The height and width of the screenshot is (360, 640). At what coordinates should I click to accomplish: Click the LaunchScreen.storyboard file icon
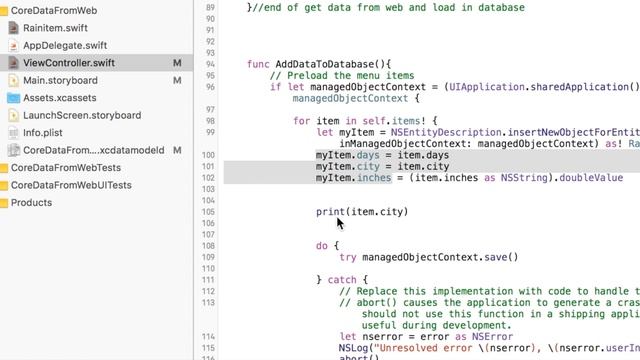click(x=13, y=116)
